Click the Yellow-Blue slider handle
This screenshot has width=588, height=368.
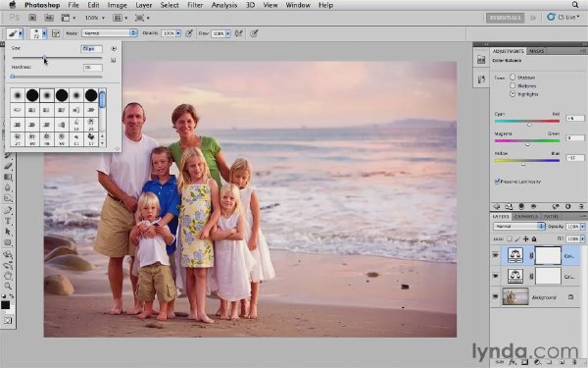pos(523,164)
